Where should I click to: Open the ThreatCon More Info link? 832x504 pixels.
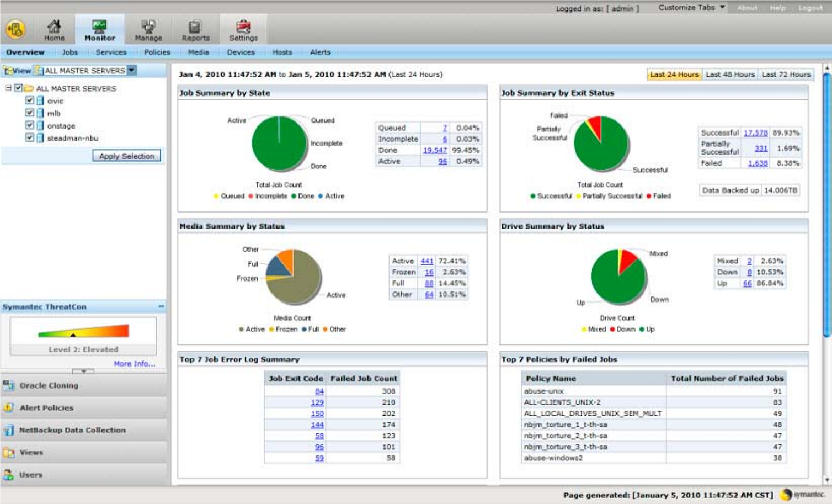[x=134, y=364]
